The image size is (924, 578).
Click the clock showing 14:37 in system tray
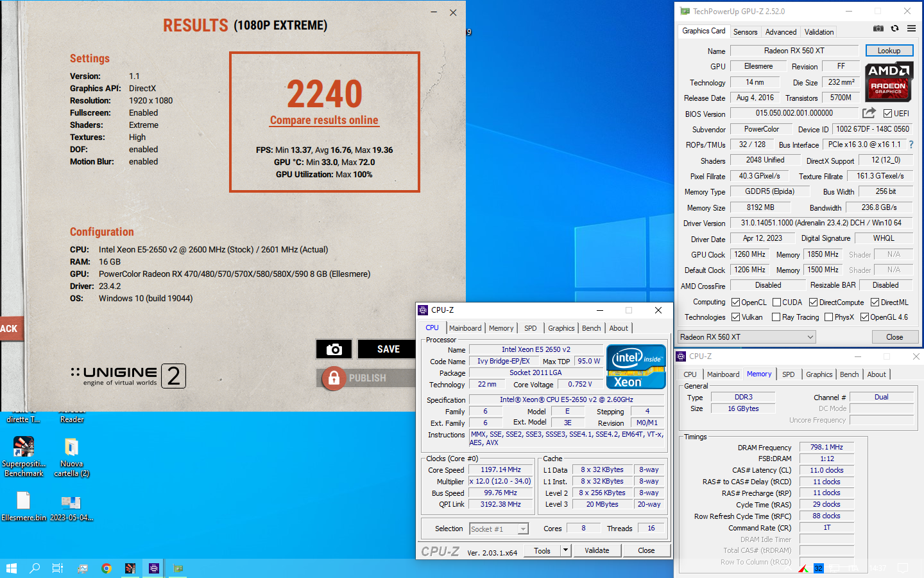878,568
